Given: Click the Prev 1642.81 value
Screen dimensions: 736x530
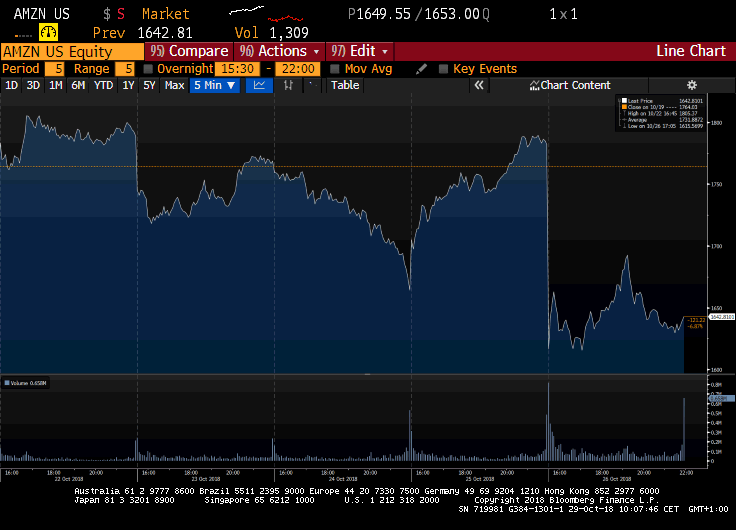Looking at the screenshot, I should (x=165, y=33).
